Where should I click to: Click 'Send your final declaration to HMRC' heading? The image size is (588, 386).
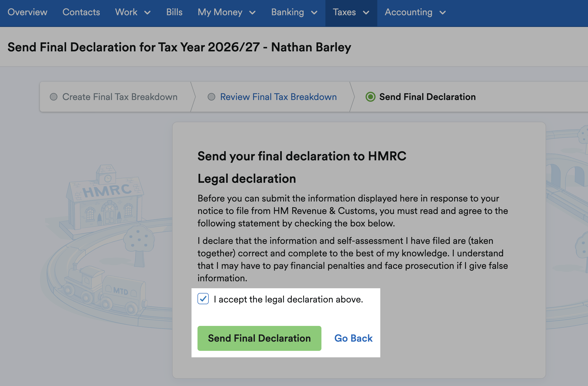point(302,156)
